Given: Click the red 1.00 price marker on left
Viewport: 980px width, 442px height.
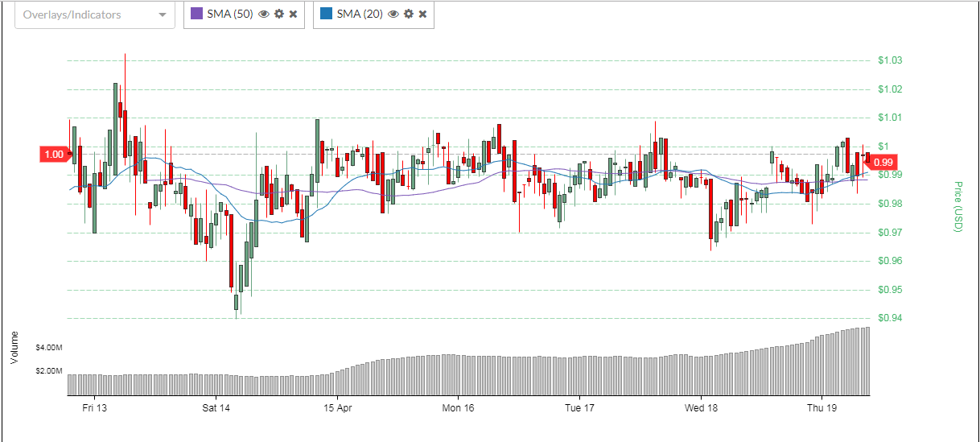Looking at the screenshot, I should [x=54, y=155].
